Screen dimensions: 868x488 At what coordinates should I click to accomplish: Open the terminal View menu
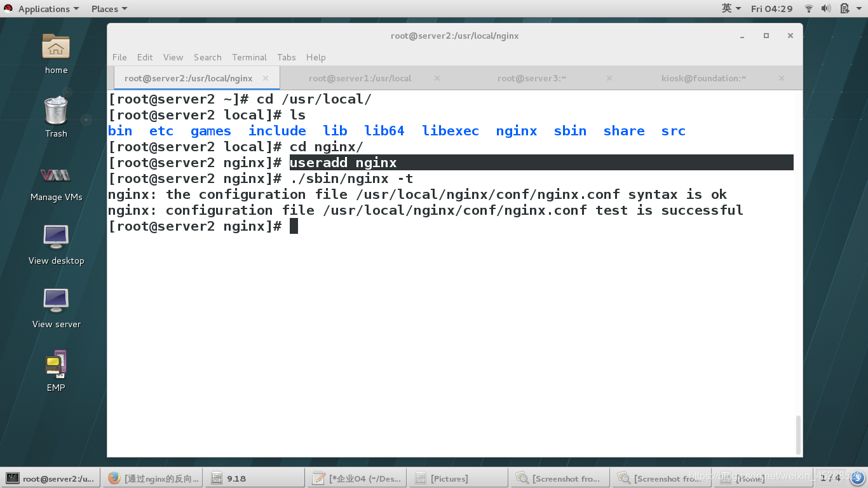(173, 57)
